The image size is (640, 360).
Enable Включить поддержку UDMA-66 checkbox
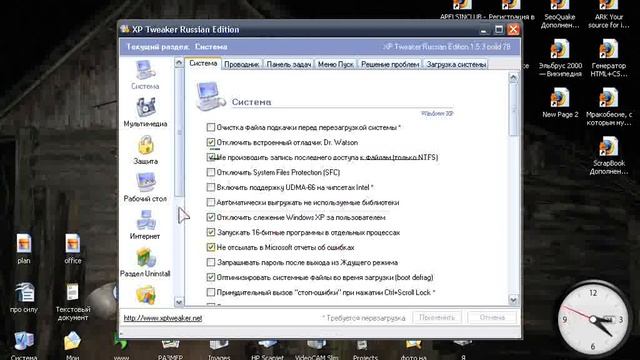click(x=211, y=187)
